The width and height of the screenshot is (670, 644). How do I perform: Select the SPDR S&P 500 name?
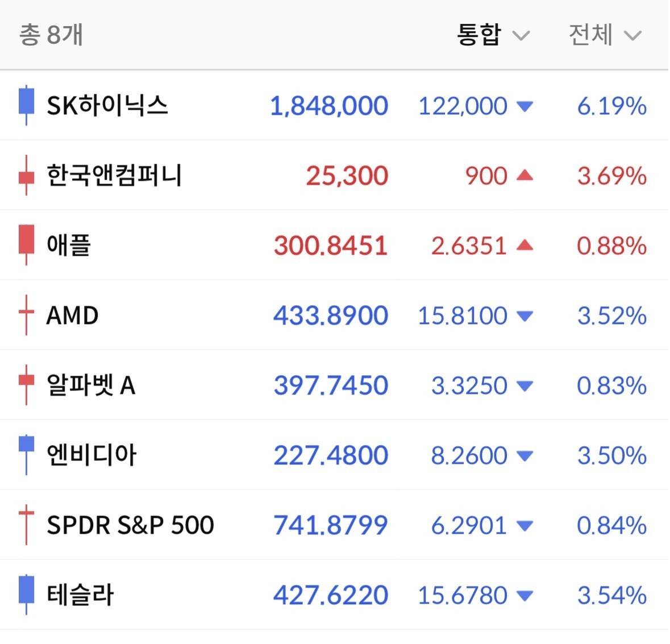(130, 525)
